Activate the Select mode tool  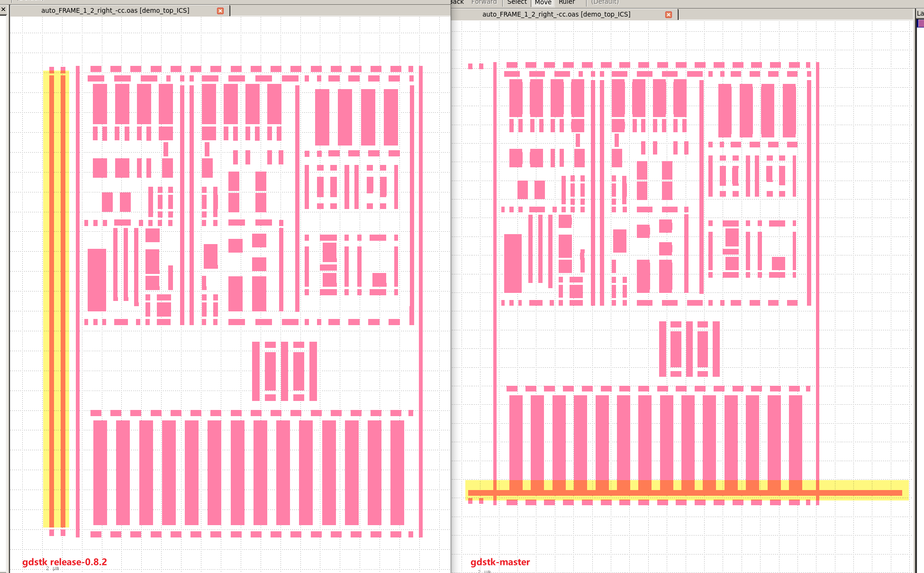pos(517,2)
